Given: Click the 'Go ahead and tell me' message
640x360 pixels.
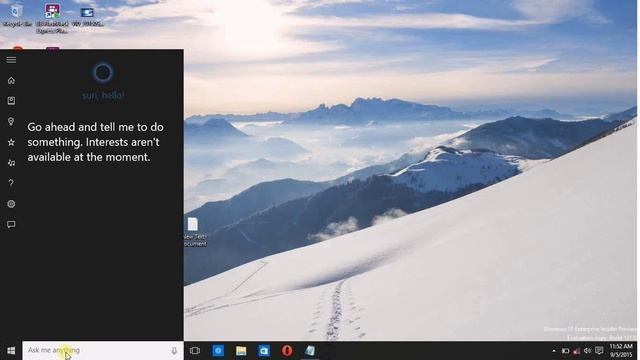Looking at the screenshot, I should pos(96,142).
